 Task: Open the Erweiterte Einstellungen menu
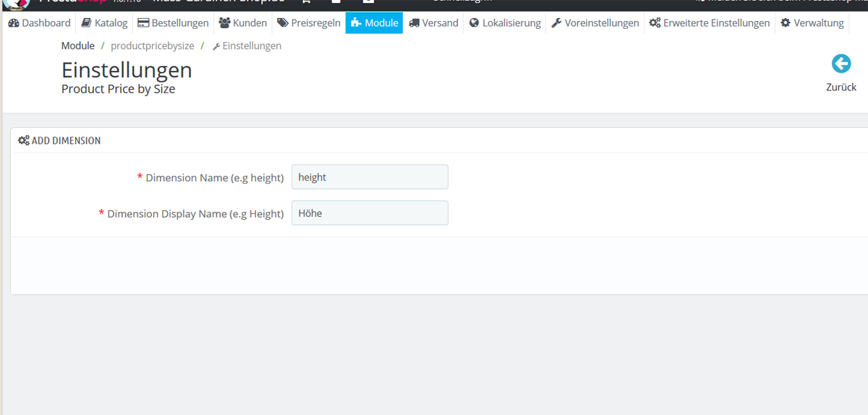tap(710, 23)
